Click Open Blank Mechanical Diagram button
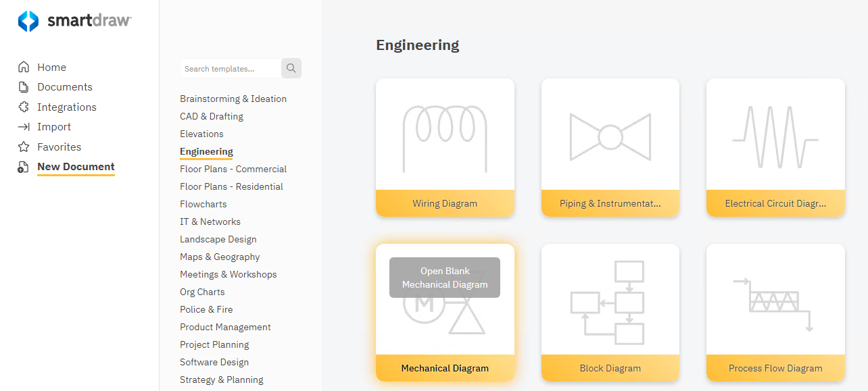The width and height of the screenshot is (868, 391). pyautogui.click(x=445, y=278)
